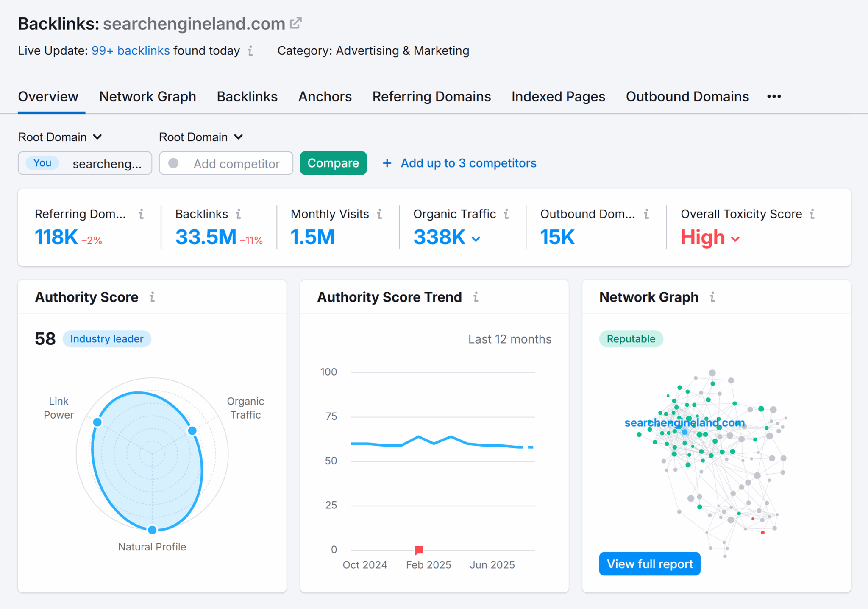Click the green Compare button
The image size is (868, 609).
coord(333,163)
